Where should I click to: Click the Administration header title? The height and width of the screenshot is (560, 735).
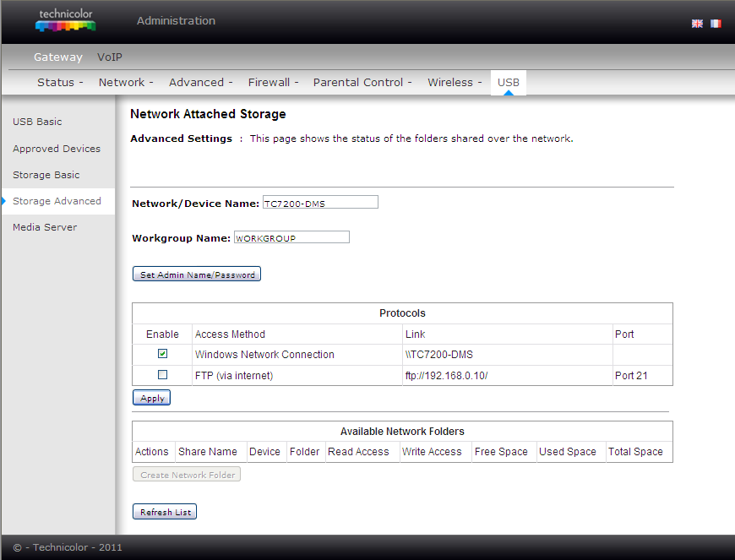(177, 20)
